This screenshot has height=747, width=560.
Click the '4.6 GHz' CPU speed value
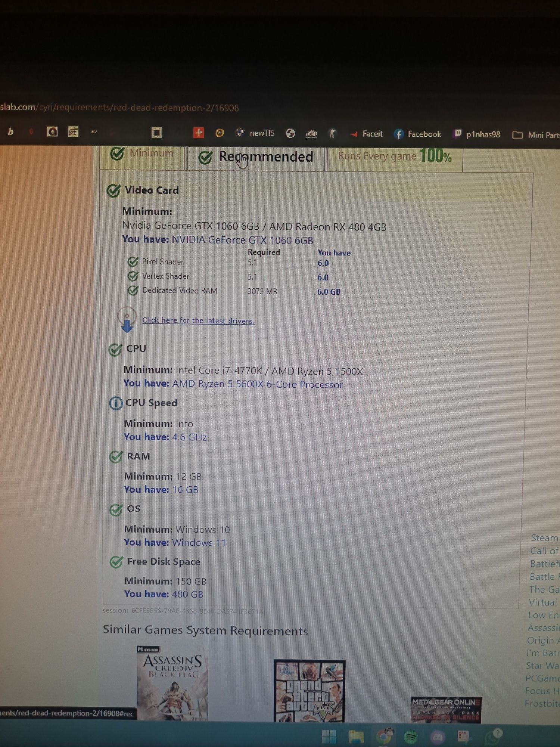[189, 437]
